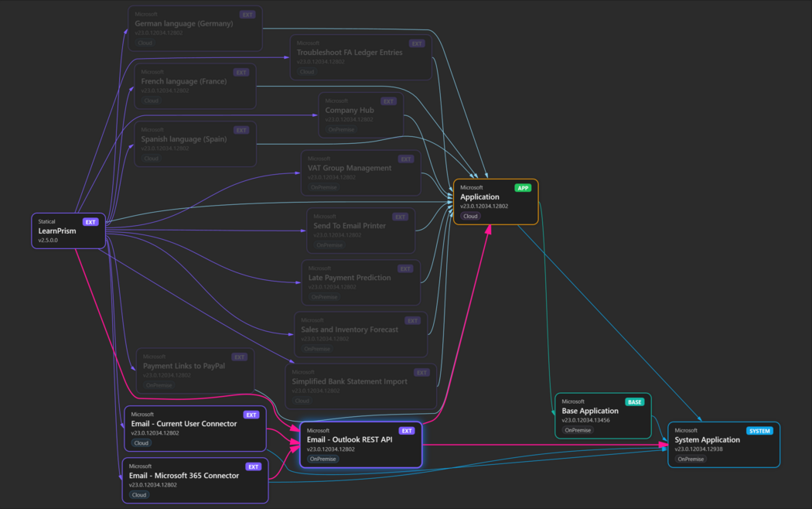Select the Late Payment Prediction node
Viewport: 812px width, 509px height.
point(361,282)
